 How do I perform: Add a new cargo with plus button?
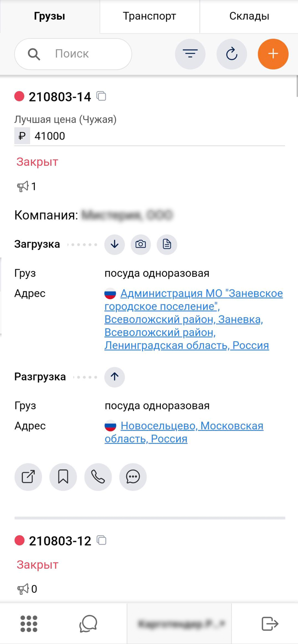pos(273,54)
